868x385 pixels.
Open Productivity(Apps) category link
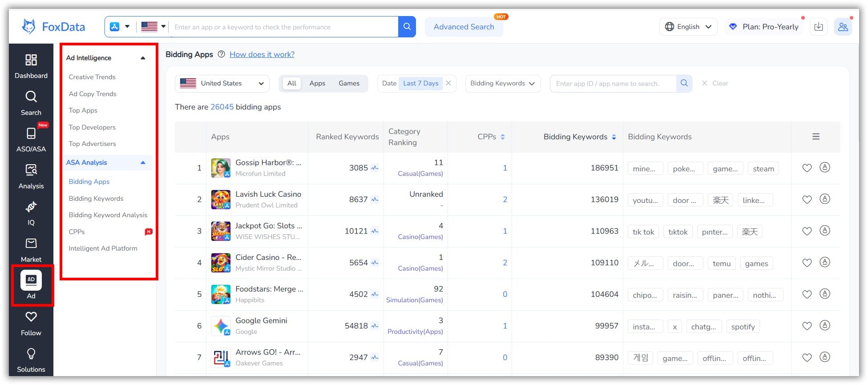415,332
